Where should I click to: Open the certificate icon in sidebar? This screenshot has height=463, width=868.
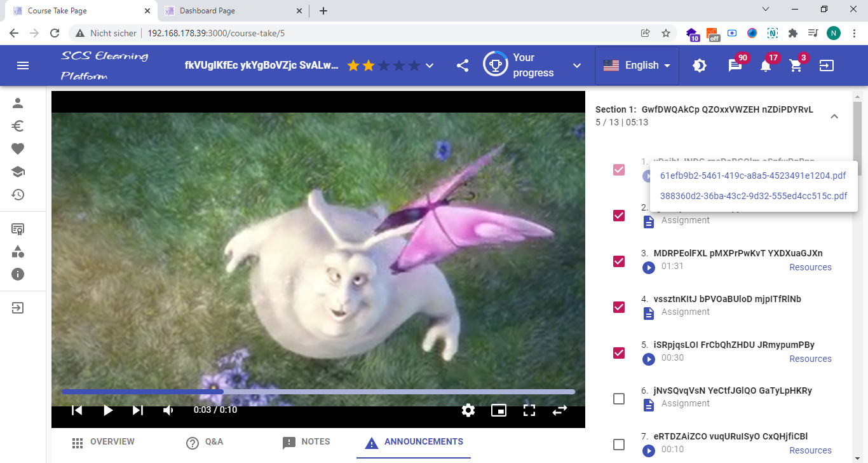point(18,229)
